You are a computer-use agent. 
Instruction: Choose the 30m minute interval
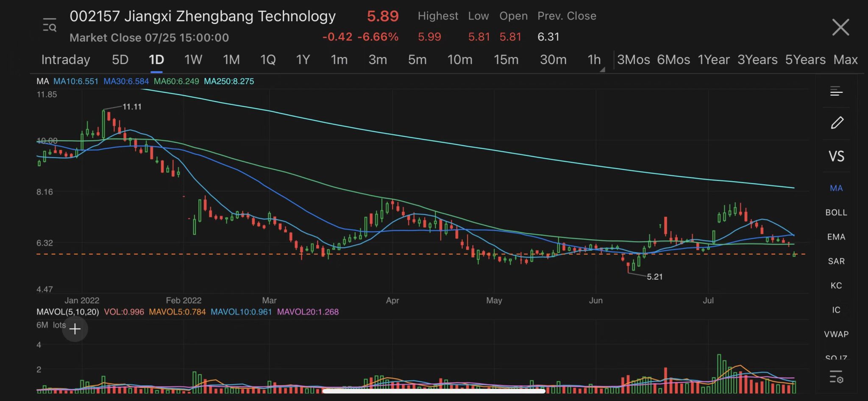[x=553, y=60]
